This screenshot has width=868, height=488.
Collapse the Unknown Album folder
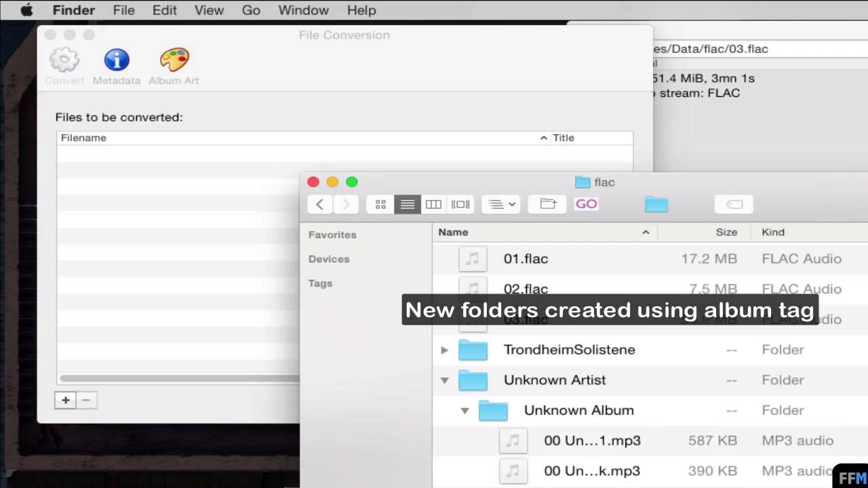pyautogui.click(x=465, y=411)
